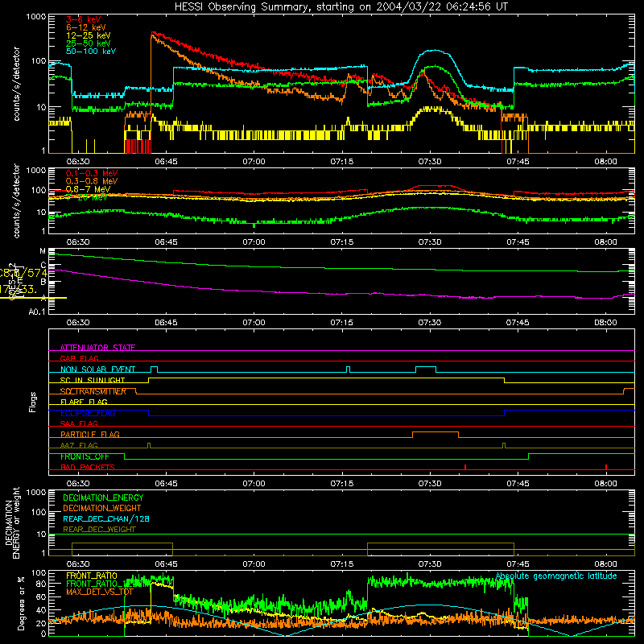Click the orange MAX_DET_VS_TOT legend label
The height and width of the screenshot is (644, 644).
[x=100, y=592]
